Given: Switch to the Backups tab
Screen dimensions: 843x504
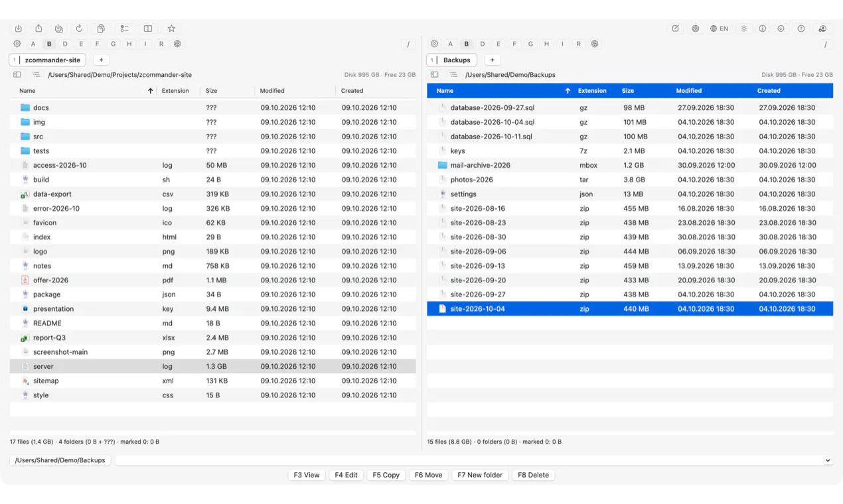Looking at the screenshot, I should (452, 60).
